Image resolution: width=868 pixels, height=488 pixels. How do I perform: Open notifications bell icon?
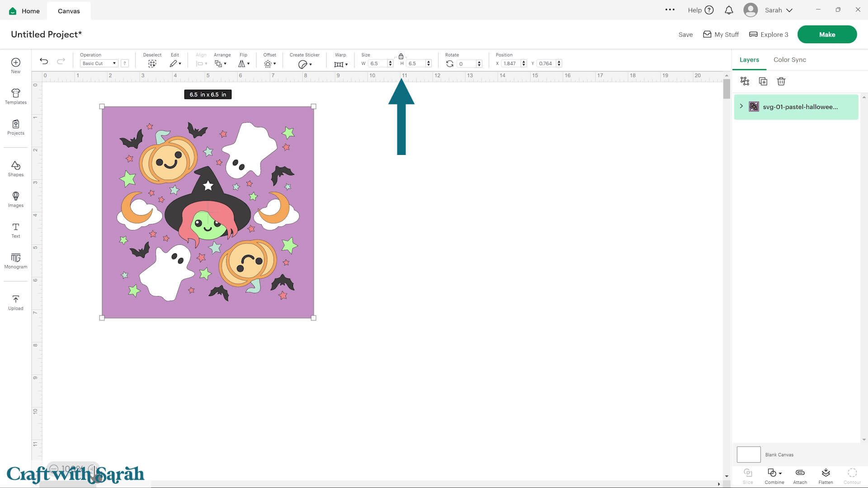[729, 10]
